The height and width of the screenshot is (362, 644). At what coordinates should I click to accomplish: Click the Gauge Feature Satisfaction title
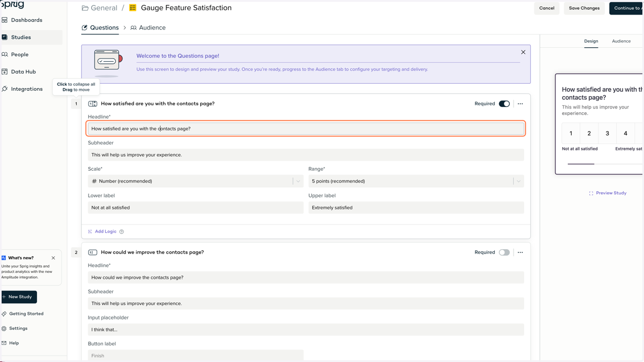coord(186,8)
